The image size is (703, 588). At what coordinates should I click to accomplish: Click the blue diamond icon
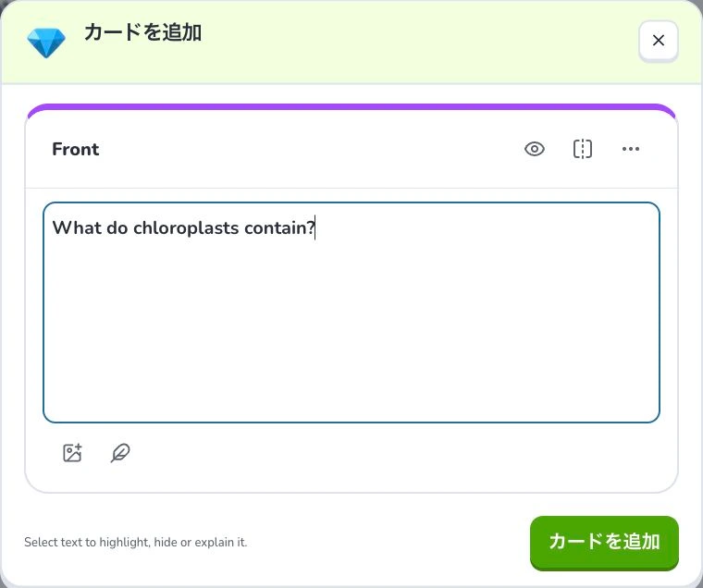click(x=46, y=43)
